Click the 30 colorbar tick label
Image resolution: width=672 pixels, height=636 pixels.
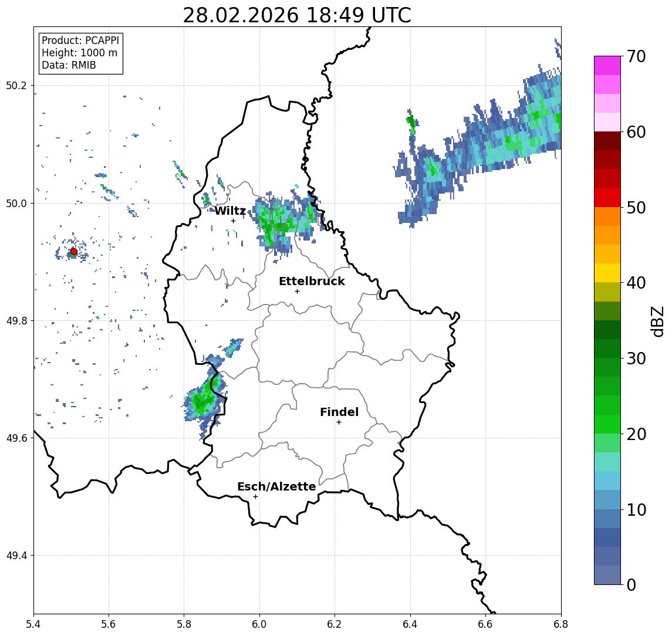click(x=636, y=358)
